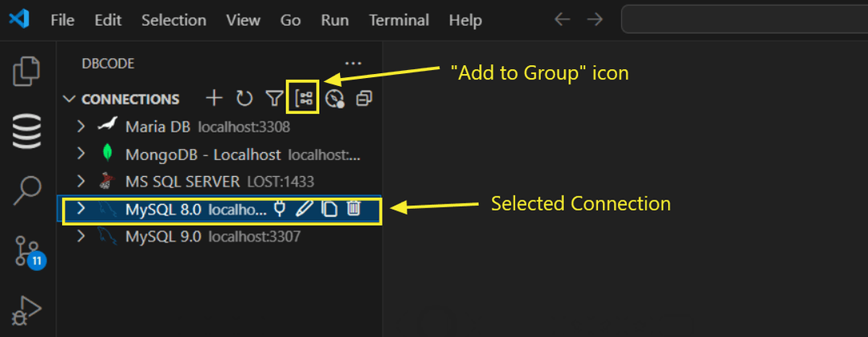Click the Add to Group icon
Viewport: 868px width, 337px height.
tap(305, 99)
